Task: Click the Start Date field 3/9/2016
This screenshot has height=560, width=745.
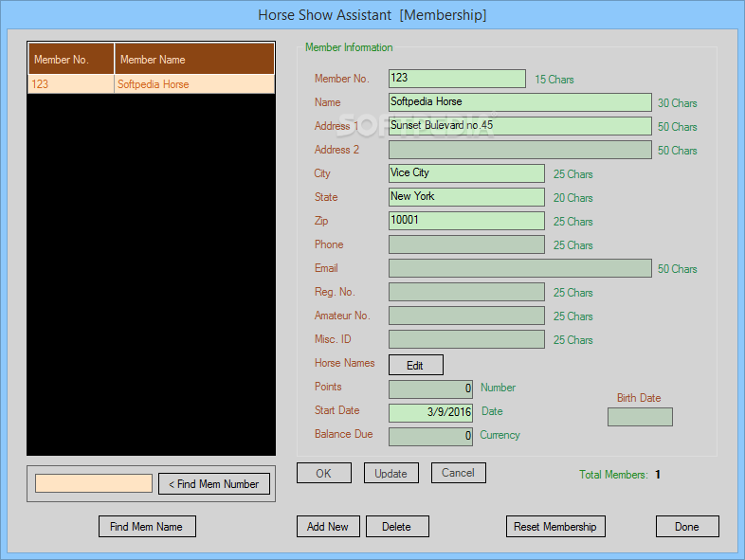Action: coord(430,413)
